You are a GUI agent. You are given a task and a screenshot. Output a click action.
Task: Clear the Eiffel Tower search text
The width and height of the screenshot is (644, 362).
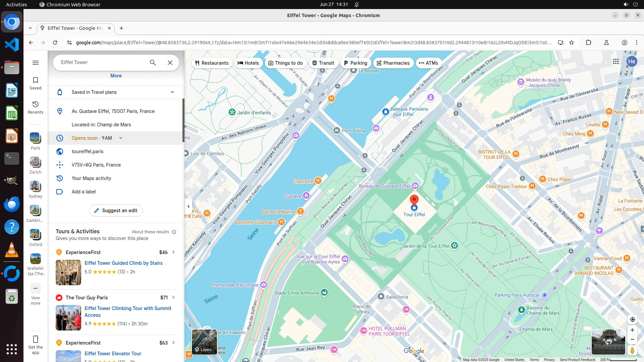[170, 63]
